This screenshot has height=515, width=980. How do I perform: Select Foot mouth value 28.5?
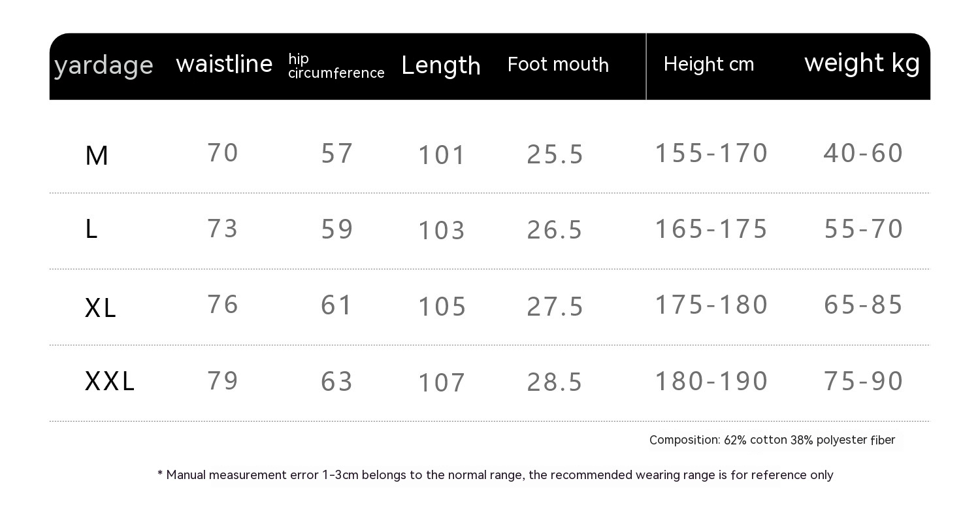pyautogui.click(x=555, y=382)
